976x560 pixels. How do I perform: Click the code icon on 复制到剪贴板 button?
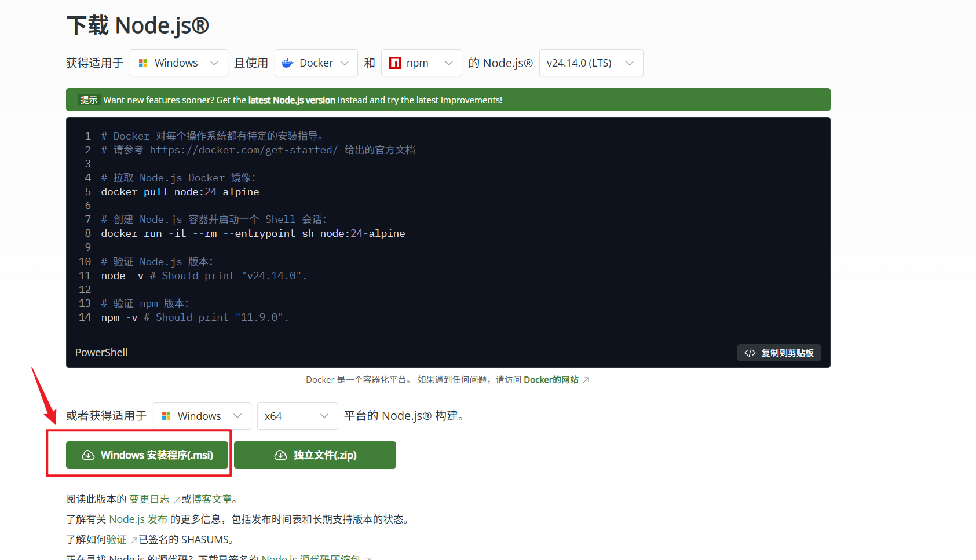(750, 353)
